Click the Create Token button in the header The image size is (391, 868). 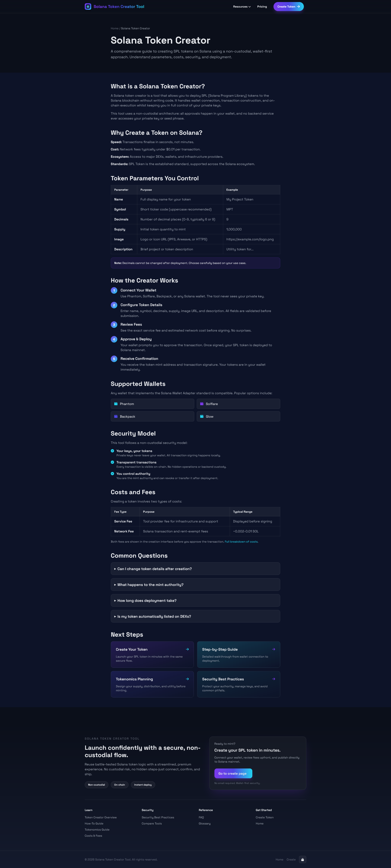[288, 6]
